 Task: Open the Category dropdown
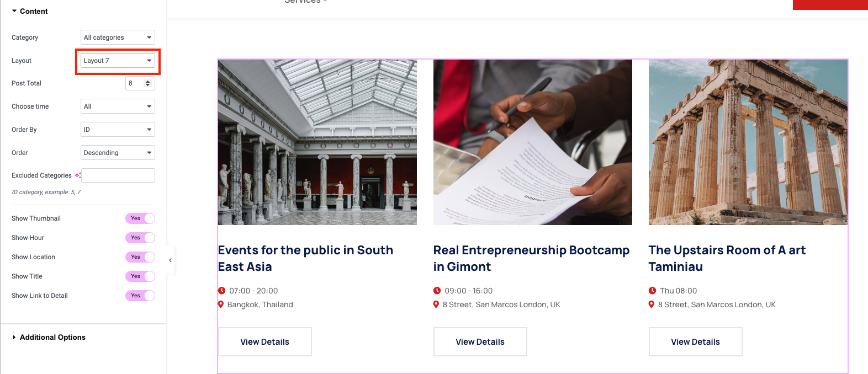(118, 38)
